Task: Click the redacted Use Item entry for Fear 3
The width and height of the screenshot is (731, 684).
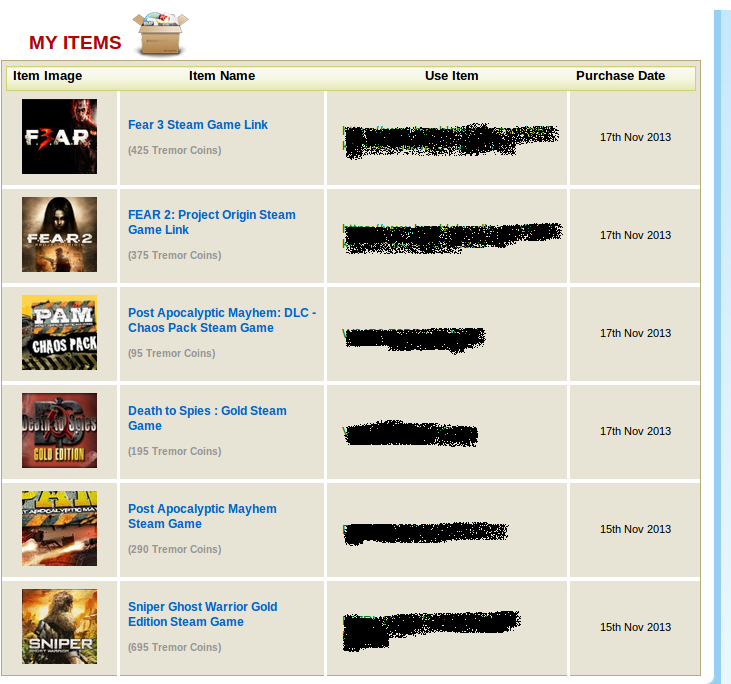Action: 449,139
